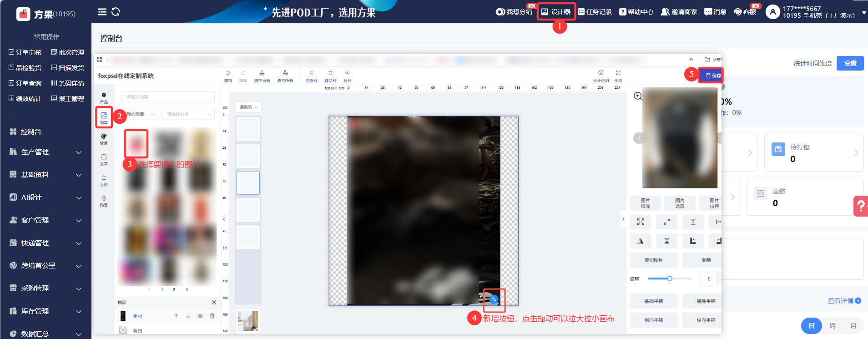
Task: Open the 请选择分类 category dropdown
Action: [x=188, y=114]
